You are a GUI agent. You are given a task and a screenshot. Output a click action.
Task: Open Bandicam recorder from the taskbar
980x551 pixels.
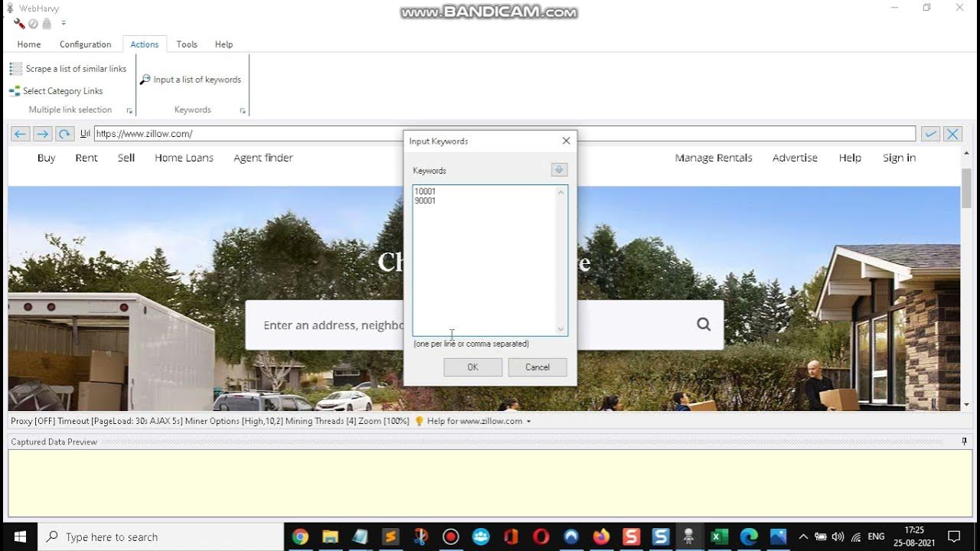point(450,536)
